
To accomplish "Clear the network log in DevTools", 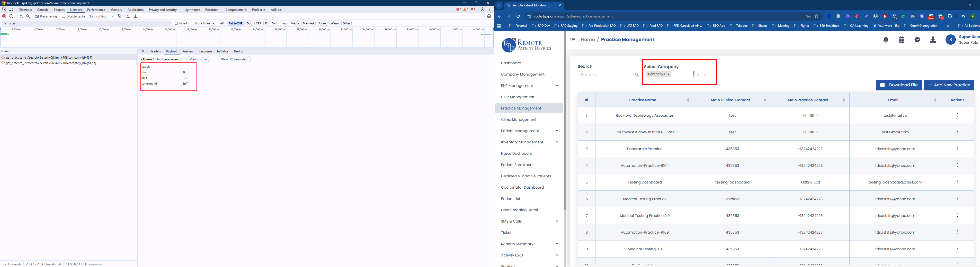I will point(11,16).
